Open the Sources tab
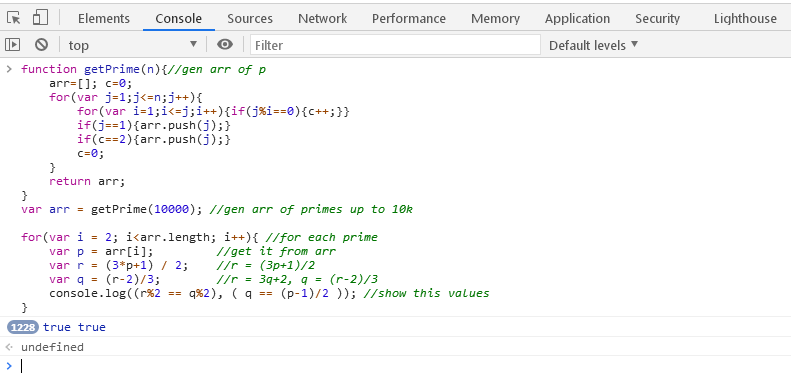The width and height of the screenshot is (791, 385). coord(250,19)
